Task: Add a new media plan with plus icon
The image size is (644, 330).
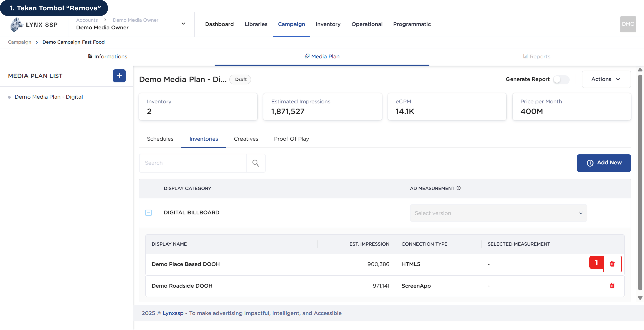Action: pos(119,76)
